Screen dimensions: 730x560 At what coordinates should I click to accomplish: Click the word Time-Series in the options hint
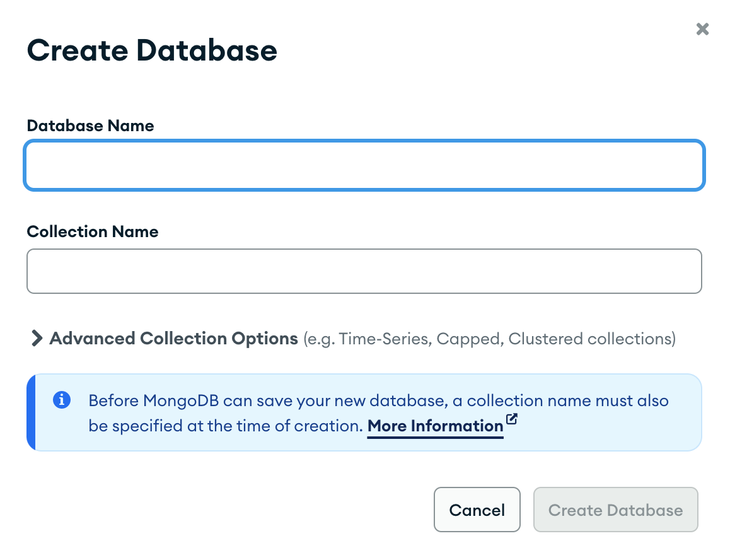385,339
